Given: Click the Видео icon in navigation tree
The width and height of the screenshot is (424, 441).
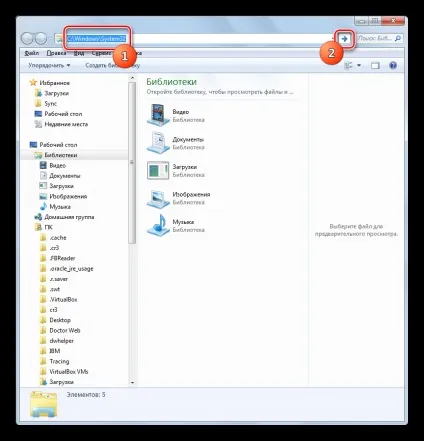Looking at the screenshot, I should click(43, 165).
